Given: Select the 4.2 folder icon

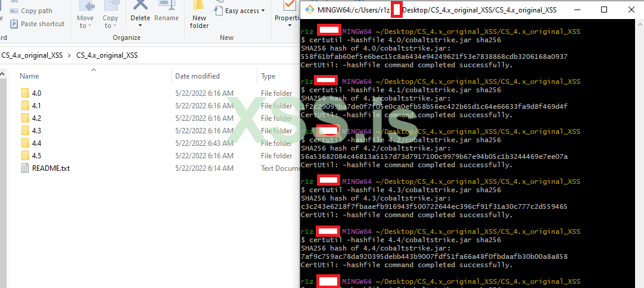Looking at the screenshot, I should tap(26, 118).
